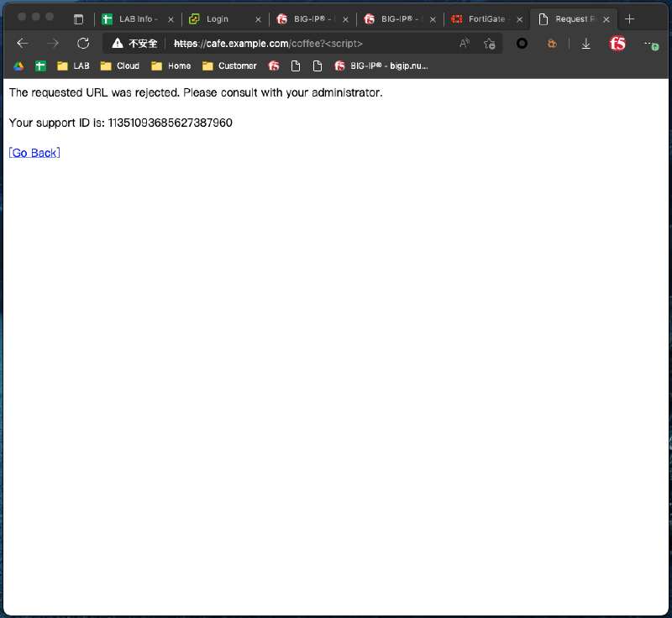
Task: Click the F5 extension icon in toolbar
Action: coord(617,44)
